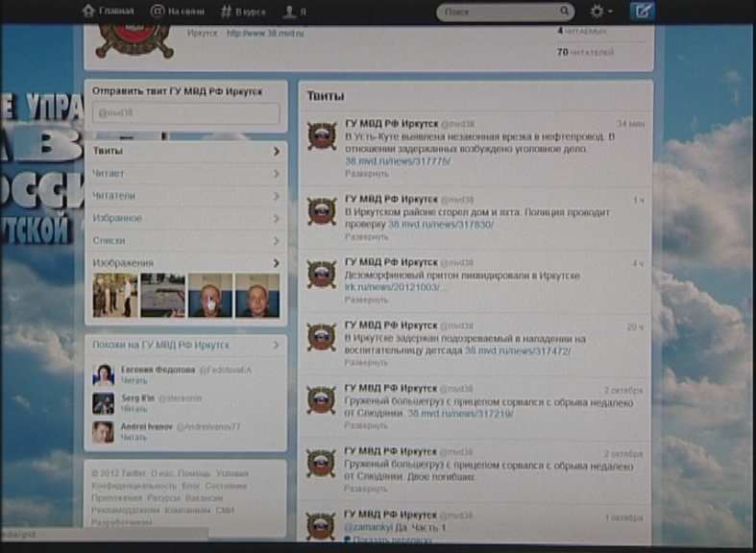
Task: Select Списки in the side menu
Action: click(x=185, y=240)
